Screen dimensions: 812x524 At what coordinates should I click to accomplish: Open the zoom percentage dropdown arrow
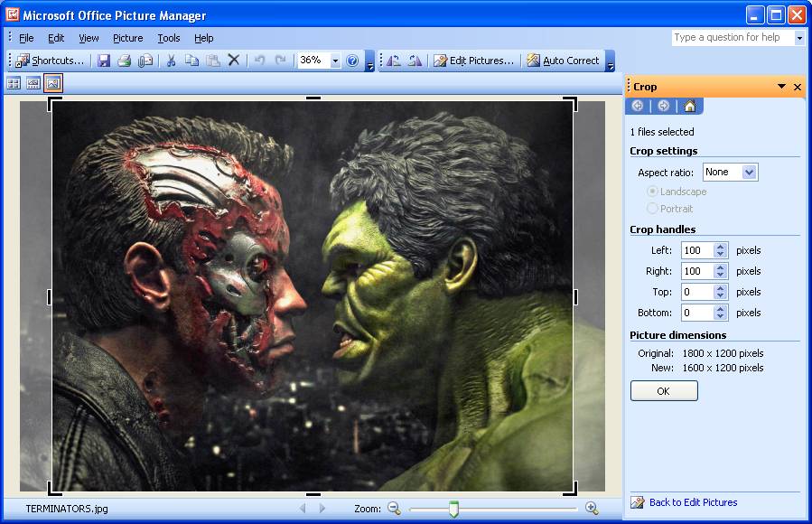coord(335,61)
